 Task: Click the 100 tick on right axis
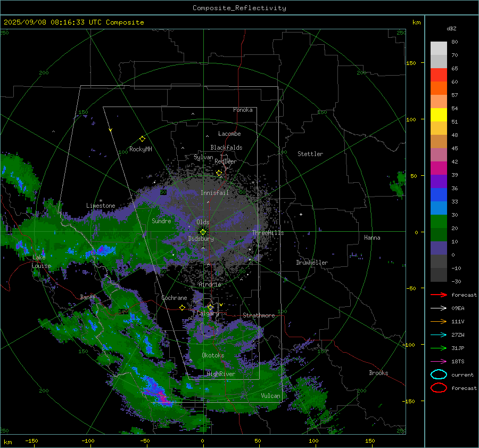[x=411, y=119]
